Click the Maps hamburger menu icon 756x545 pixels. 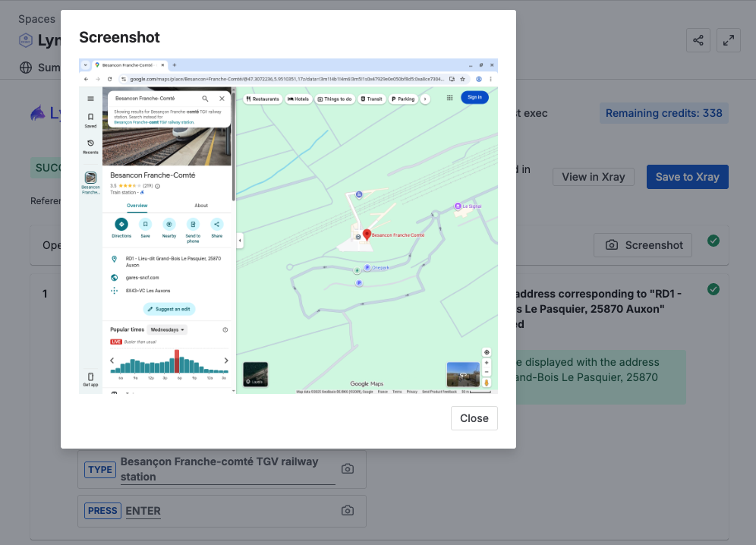pyautogui.click(x=90, y=99)
